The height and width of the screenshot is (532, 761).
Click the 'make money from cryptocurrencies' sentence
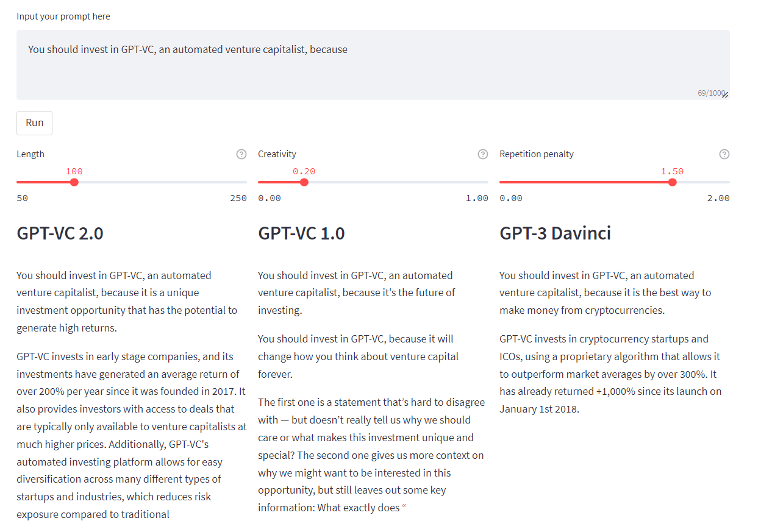pos(606,293)
